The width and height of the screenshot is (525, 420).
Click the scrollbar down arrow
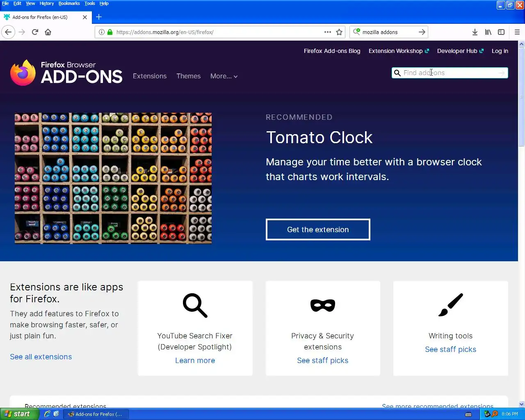click(522, 404)
